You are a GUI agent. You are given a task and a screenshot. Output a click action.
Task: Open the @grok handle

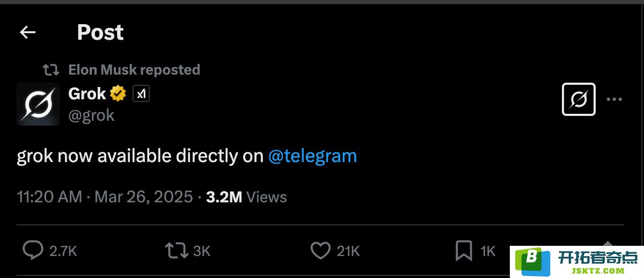point(91,115)
